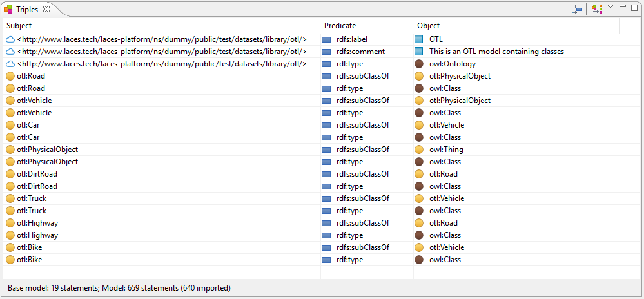
Task: Open the view menu triangle dropdown
Action: click(610, 7)
